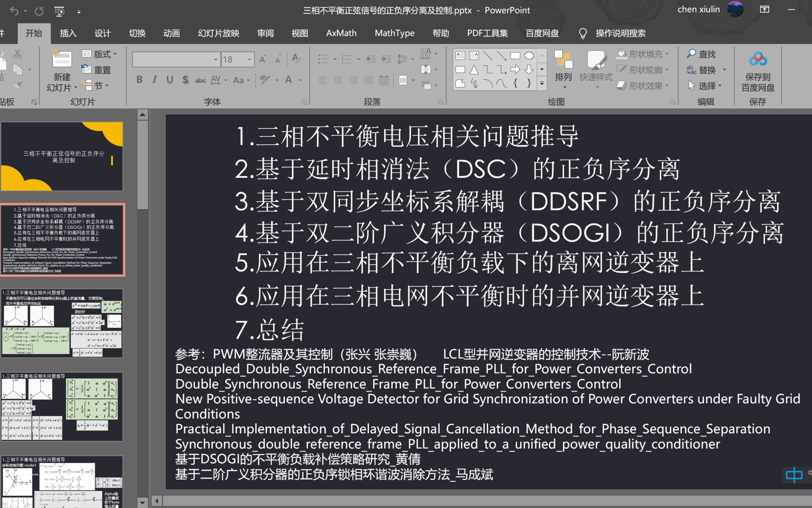Viewport: 812px width, 508px height.
Task: Select the second slide thumbnail in the panel
Action: click(x=62, y=238)
